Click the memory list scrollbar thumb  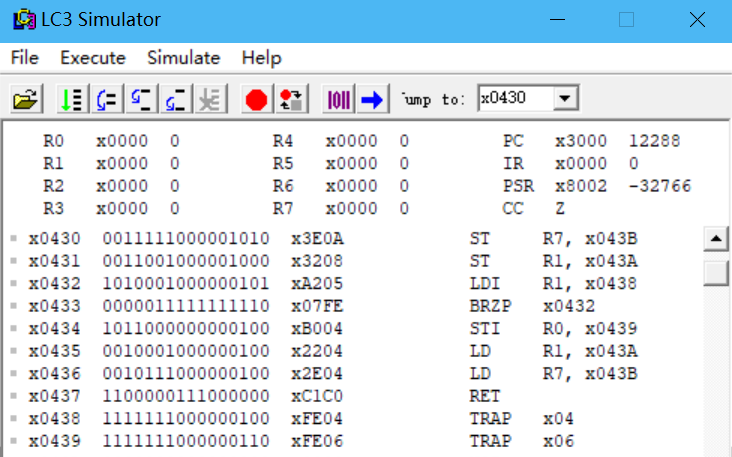716,273
